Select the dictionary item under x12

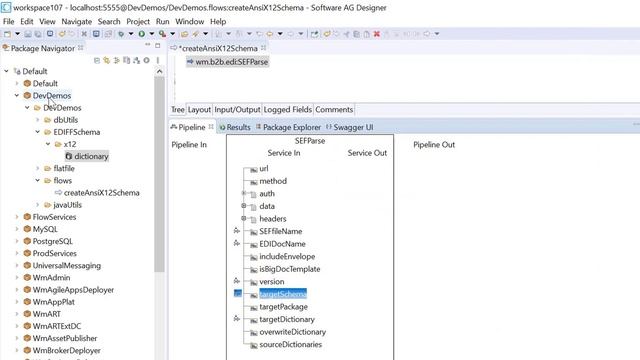pyautogui.click(x=87, y=156)
